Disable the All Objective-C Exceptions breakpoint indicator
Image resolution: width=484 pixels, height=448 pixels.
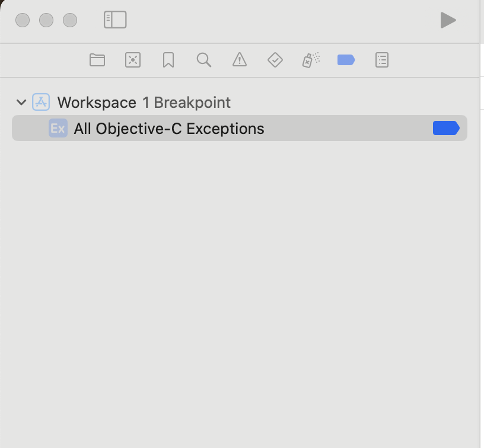tap(446, 128)
